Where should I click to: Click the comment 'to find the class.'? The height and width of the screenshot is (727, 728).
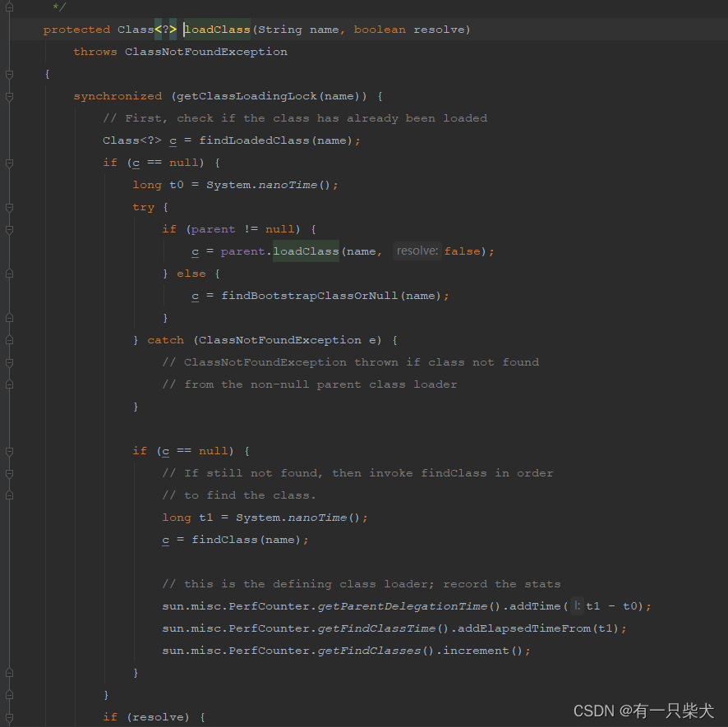coord(251,495)
